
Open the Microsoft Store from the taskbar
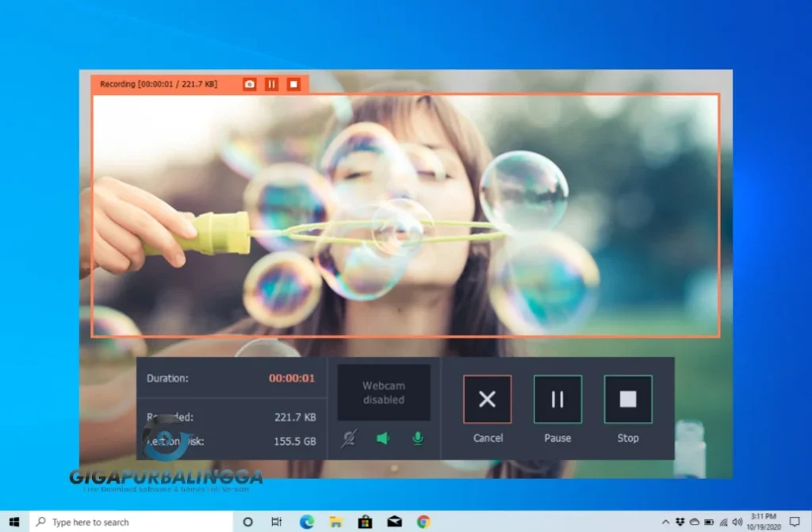(x=364, y=522)
